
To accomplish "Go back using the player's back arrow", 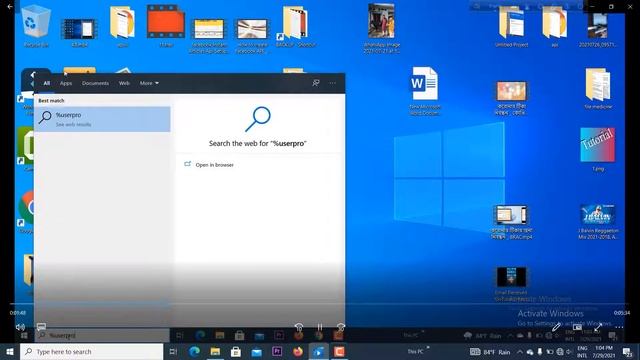I will click(10, 7).
